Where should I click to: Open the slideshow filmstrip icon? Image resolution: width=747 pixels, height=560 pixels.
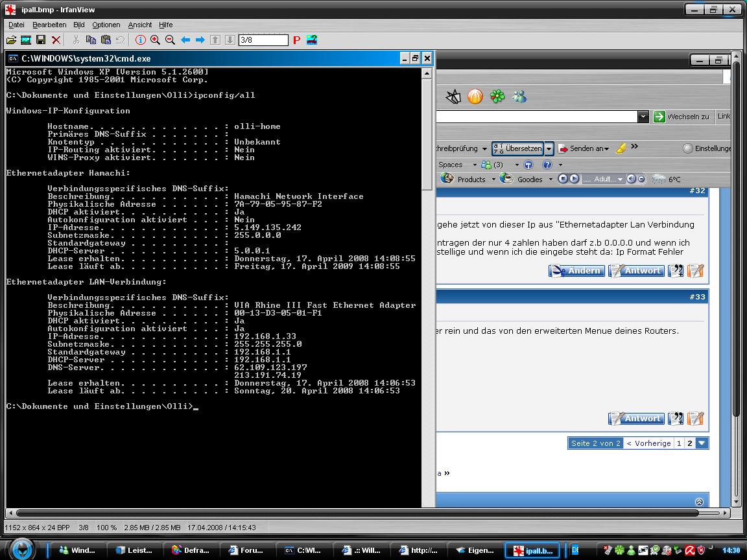26,40
